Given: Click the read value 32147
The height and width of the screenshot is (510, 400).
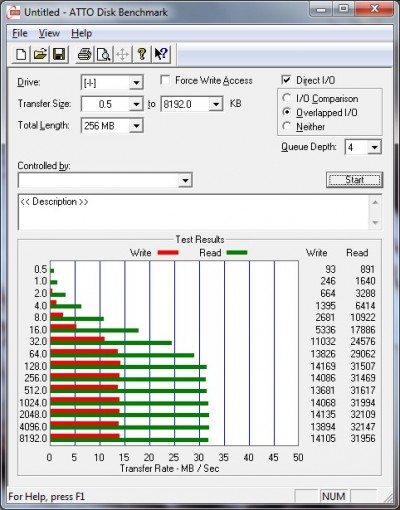Looking at the screenshot, I should coord(363,427).
